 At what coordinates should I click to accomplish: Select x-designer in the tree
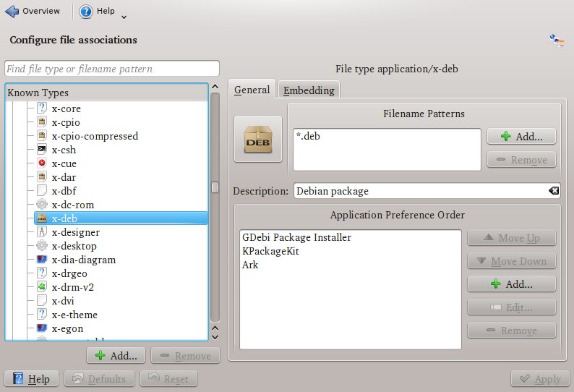(x=76, y=232)
